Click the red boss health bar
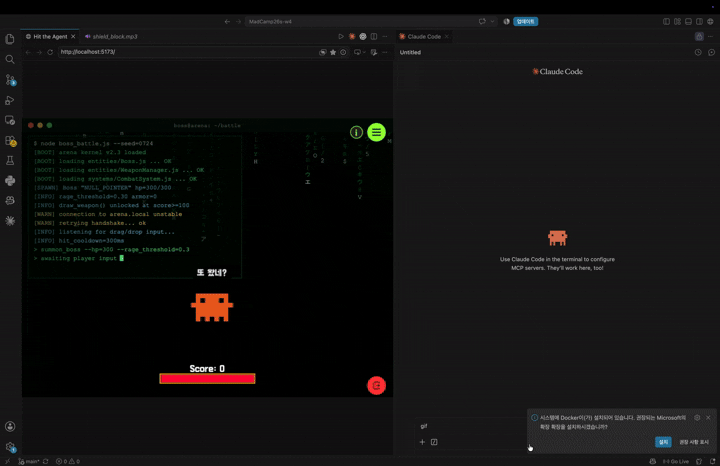The height and width of the screenshot is (466, 720). coord(207,378)
